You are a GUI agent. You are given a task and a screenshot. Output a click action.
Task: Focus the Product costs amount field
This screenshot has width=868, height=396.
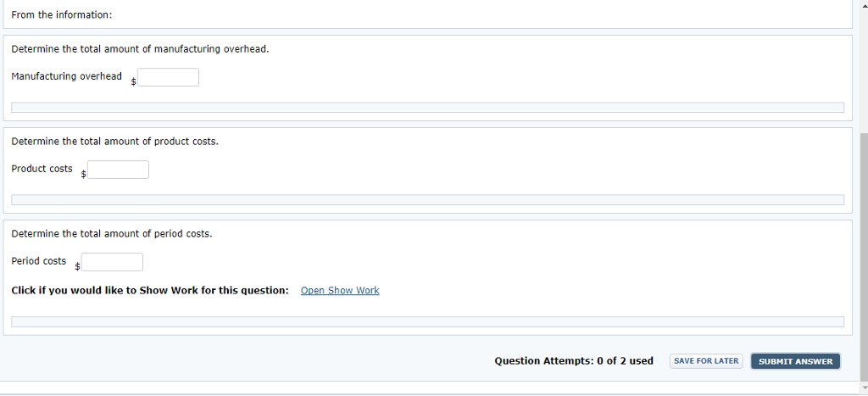click(119, 170)
